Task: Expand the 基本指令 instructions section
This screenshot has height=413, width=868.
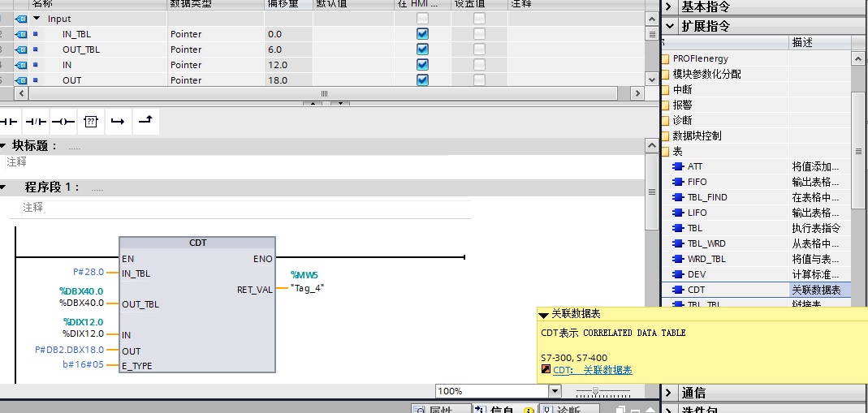Action: [704, 6]
